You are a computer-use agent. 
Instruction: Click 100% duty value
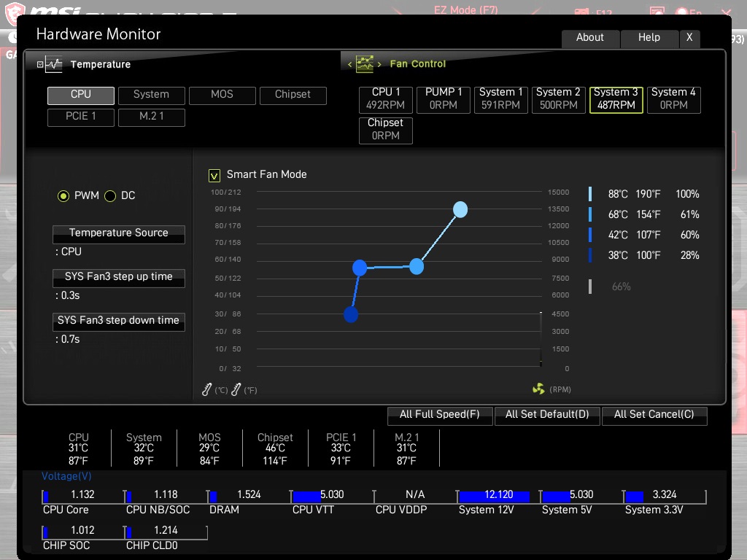(687, 194)
